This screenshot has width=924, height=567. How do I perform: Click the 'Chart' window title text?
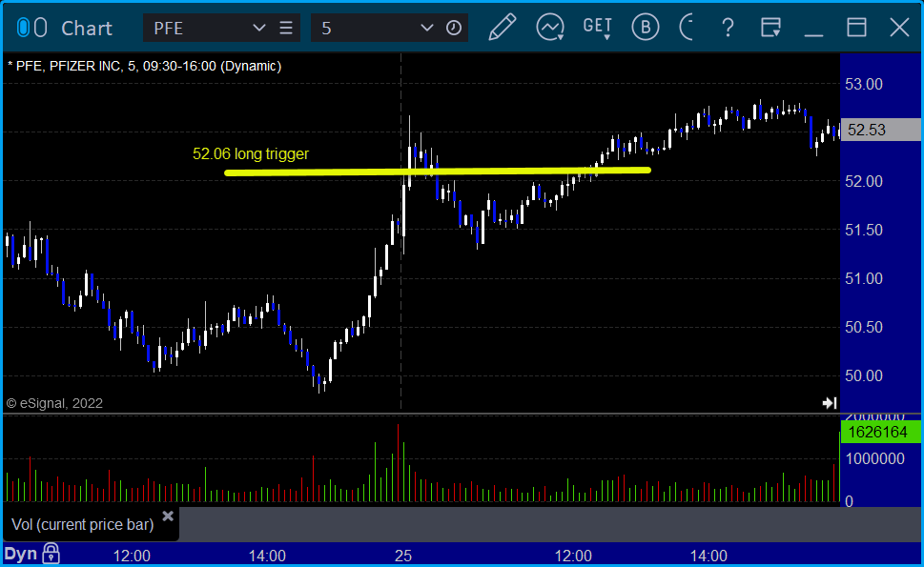tap(87, 29)
